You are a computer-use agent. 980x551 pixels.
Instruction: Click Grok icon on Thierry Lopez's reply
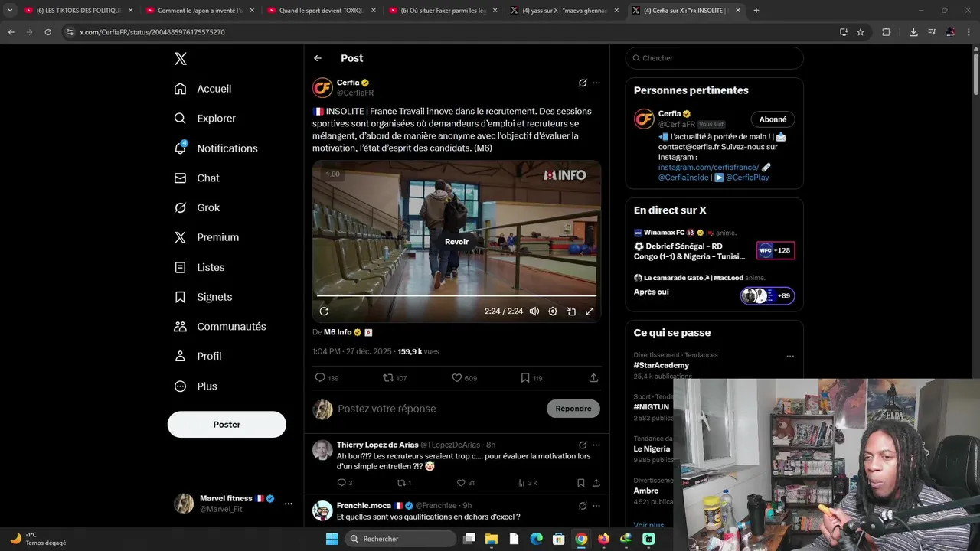click(x=583, y=445)
